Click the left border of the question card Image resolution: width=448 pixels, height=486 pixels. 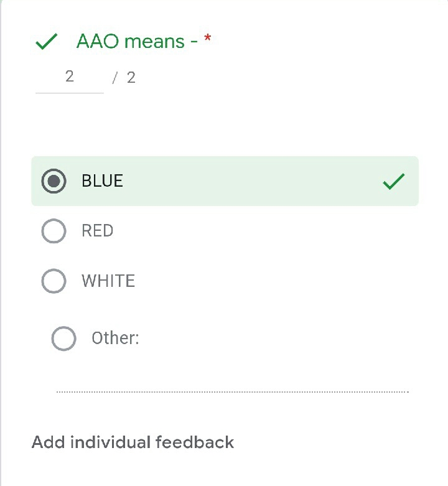click(x=1, y=249)
